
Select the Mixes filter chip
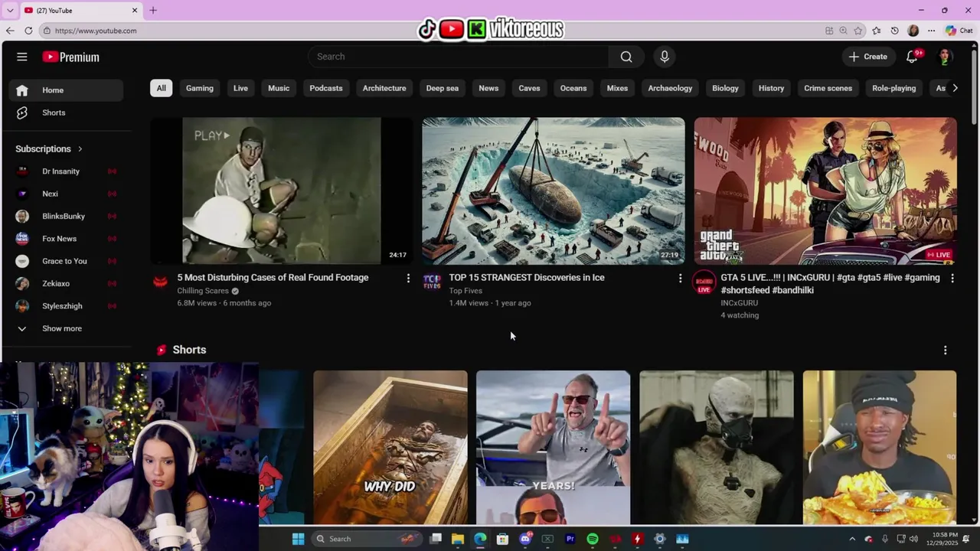pos(617,88)
